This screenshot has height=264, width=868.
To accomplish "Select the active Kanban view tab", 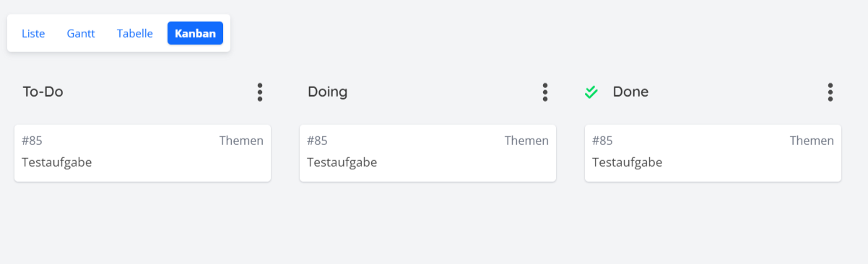I will (195, 33).
